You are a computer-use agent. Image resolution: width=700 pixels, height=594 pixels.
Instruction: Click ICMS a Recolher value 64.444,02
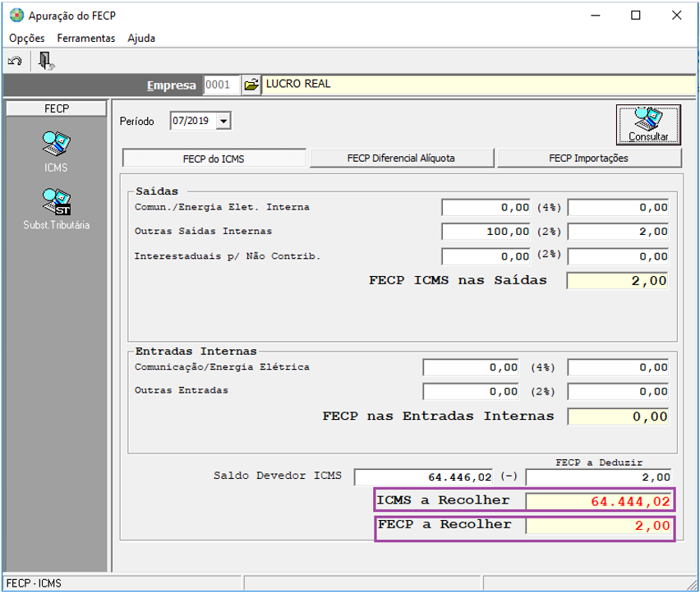pos(598,502)
